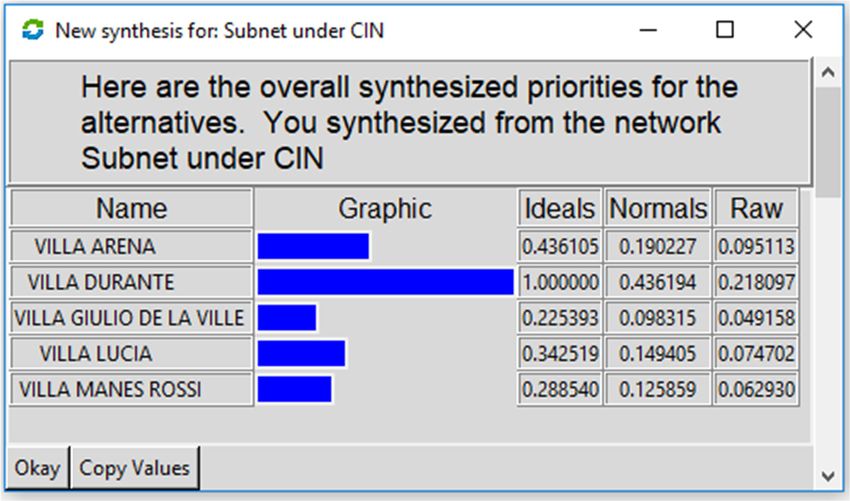
Task: Click the scrollbar down arrow
Action: pos(828,477)
